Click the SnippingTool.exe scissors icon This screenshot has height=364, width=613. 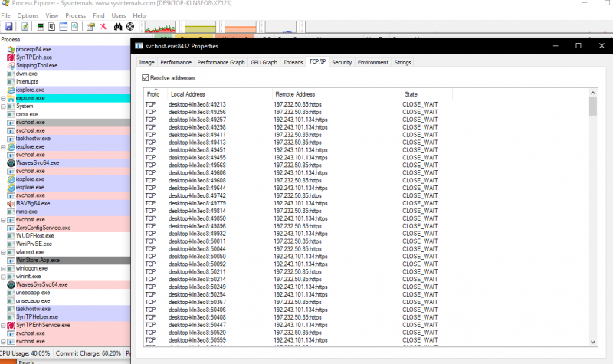[x=11, y=66]
